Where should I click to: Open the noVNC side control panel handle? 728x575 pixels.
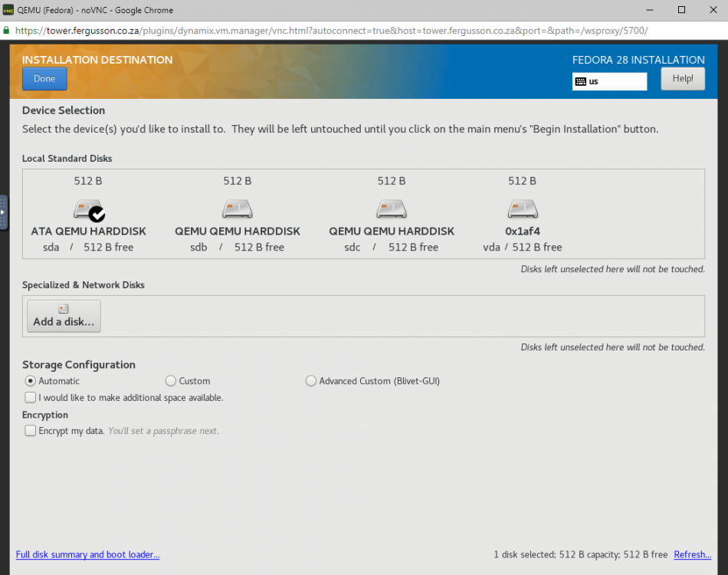pyautogui.click(x=3, y=212)
